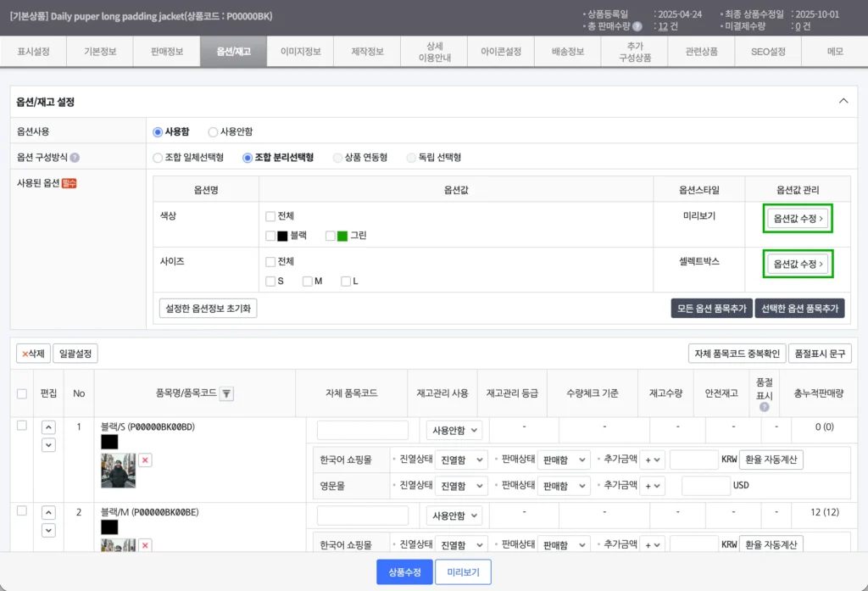Image resolution: width=868 pixels, height=591 pixels.
Task: Move 블랙/S row up with arrow icon
Action: 48,428
